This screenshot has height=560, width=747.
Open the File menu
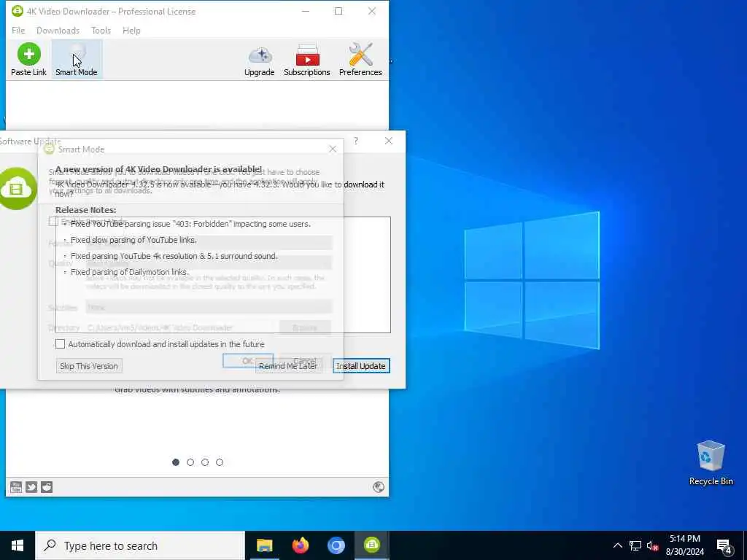pos(18,31)
